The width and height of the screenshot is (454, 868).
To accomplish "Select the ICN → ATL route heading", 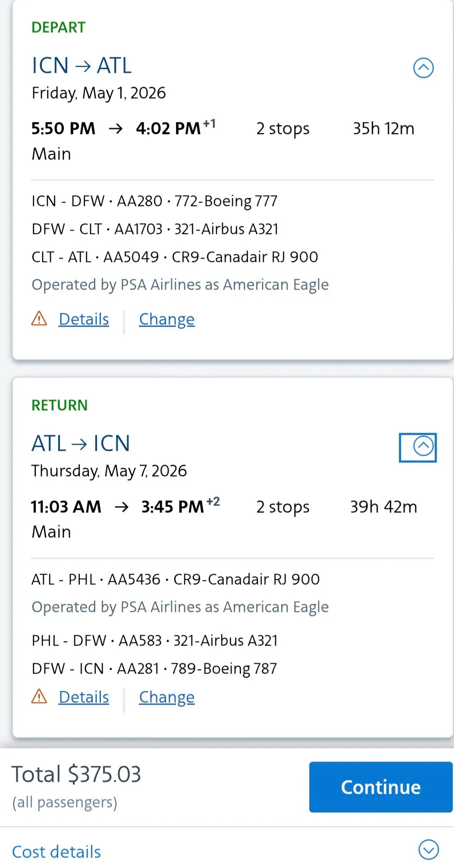I will point(81,66).
